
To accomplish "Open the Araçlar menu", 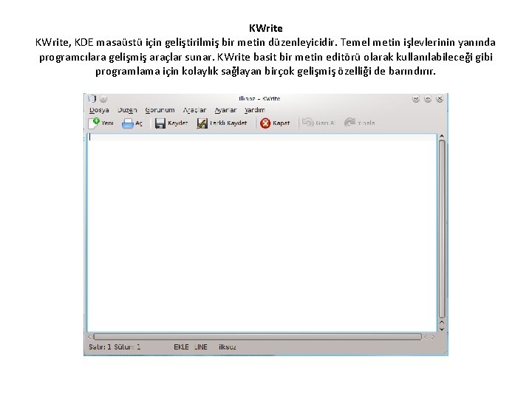I will [x=194, y=110].
